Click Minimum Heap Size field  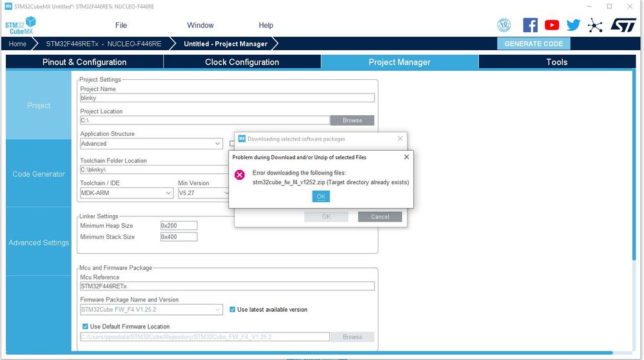179,225
